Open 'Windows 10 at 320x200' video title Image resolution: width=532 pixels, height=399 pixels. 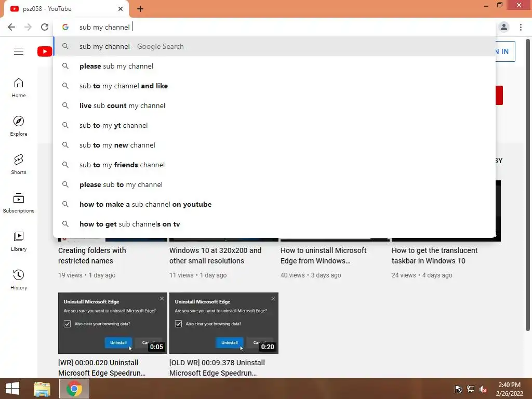tap(215, 256)
